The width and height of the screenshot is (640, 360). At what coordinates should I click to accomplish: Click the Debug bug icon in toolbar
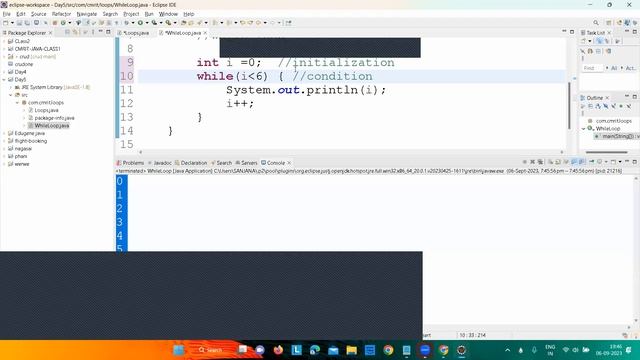(x=127, y=23)
